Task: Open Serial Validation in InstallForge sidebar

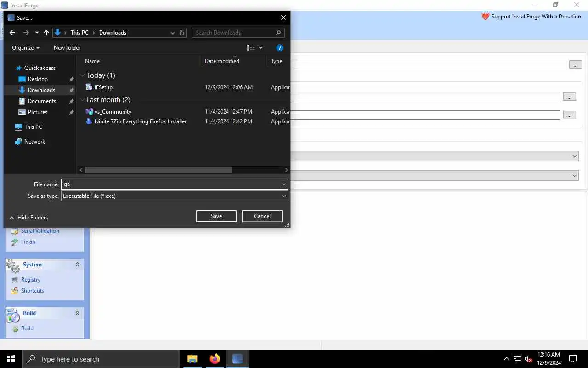Action: tap(40, 231)
